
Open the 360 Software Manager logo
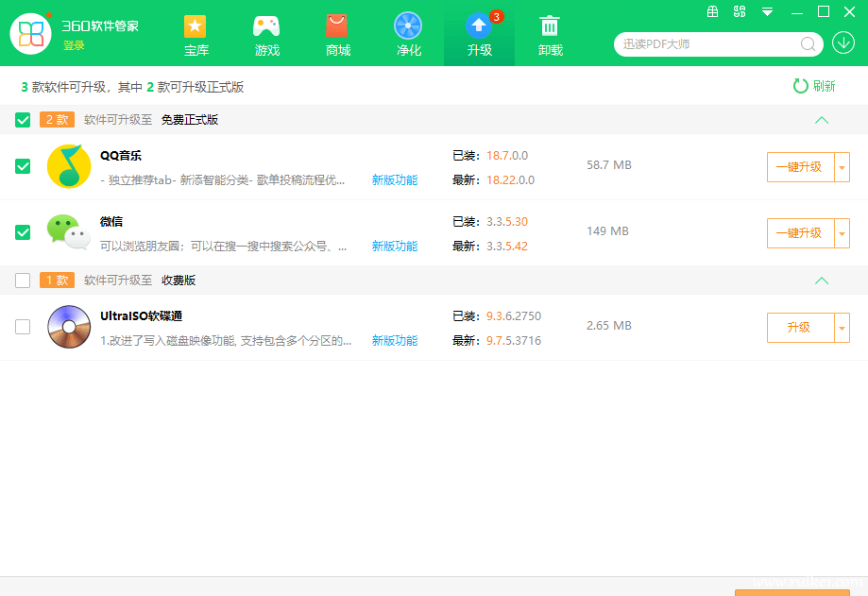31,34
